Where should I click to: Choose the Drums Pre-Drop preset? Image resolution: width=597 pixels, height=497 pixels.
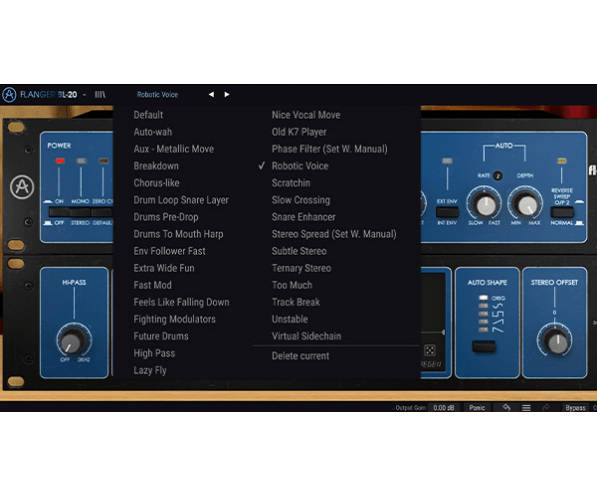pos(166,217)
